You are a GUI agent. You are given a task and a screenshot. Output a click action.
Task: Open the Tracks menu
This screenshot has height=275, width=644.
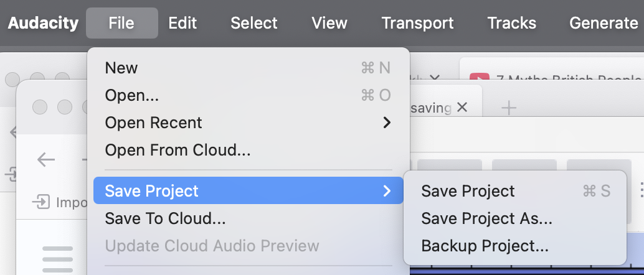511,23
